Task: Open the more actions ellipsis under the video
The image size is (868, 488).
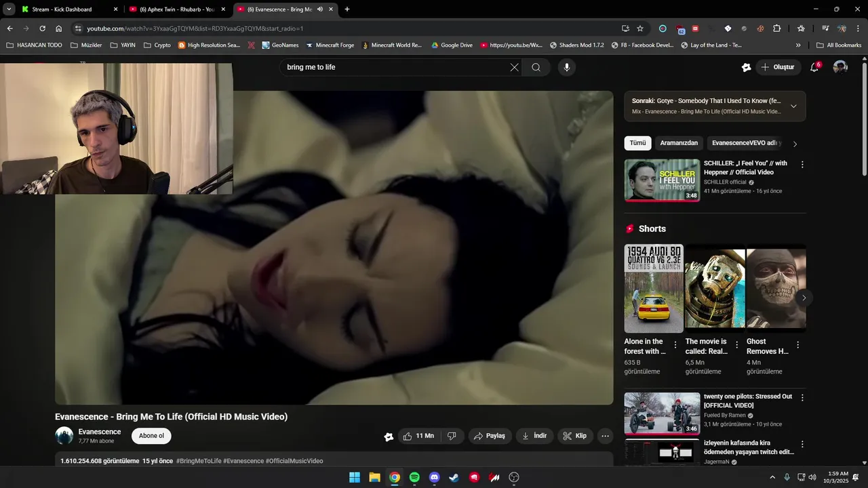Action: [x=606, y=436]
